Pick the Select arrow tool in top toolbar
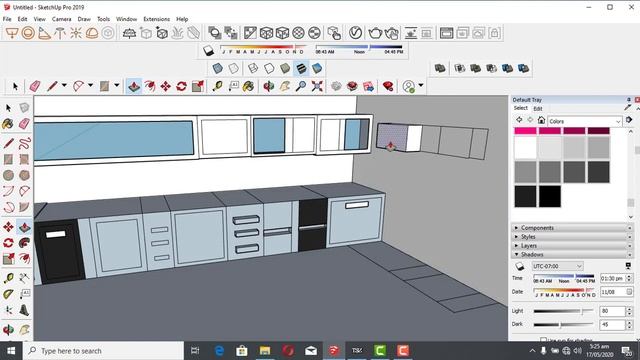 [16, 86]
